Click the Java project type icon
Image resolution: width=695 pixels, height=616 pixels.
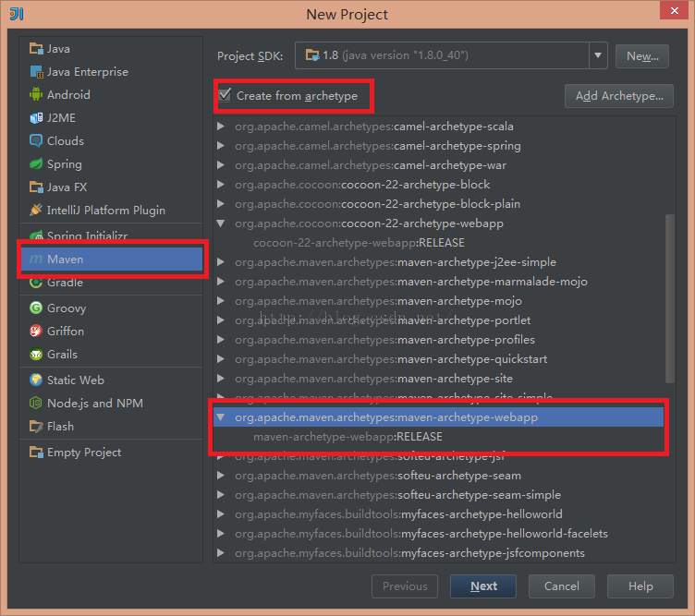tap(36, 48)
